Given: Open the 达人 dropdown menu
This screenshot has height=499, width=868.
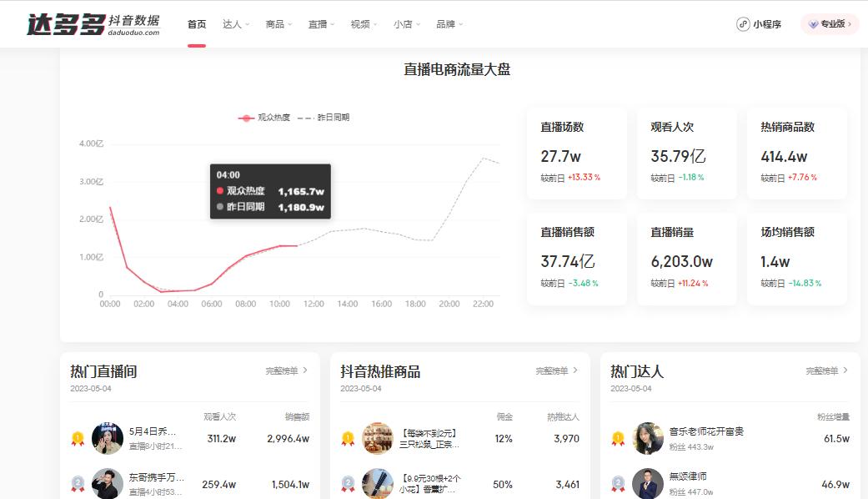Looking at the screenshot, I should click(x=235, y=24).
